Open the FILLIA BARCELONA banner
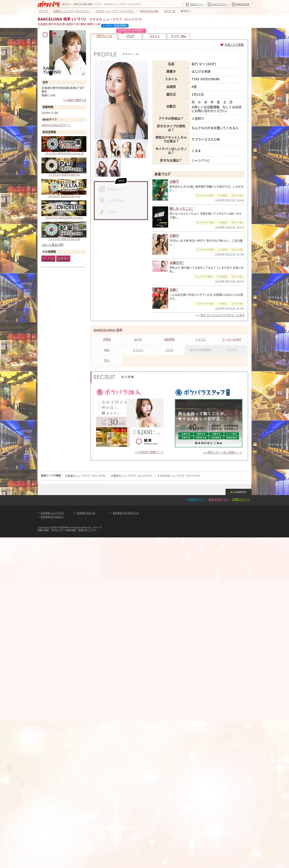Screen dimensions: 289x868 64,187
